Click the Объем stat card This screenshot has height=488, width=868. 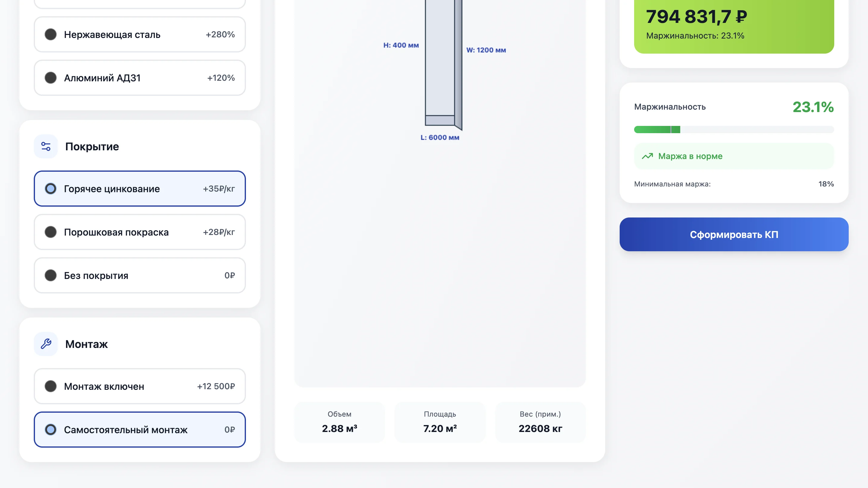tap(339, 422)
